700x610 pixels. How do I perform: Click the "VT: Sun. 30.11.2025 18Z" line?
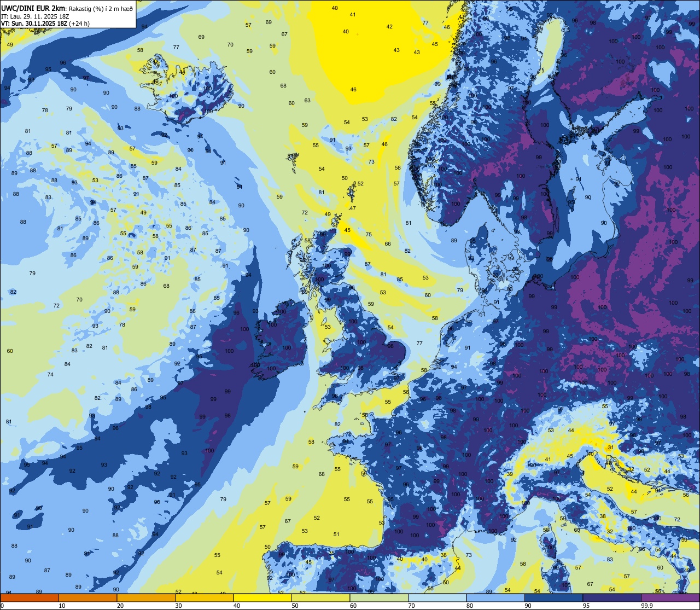coord(34,24)
